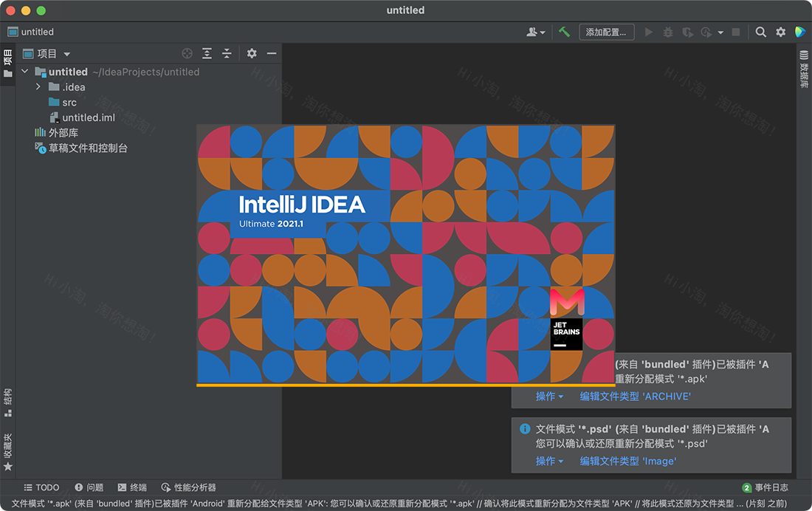Open the TODO tool window tab
The height and width of the screenshot is (511, 812).
[41, 487]
